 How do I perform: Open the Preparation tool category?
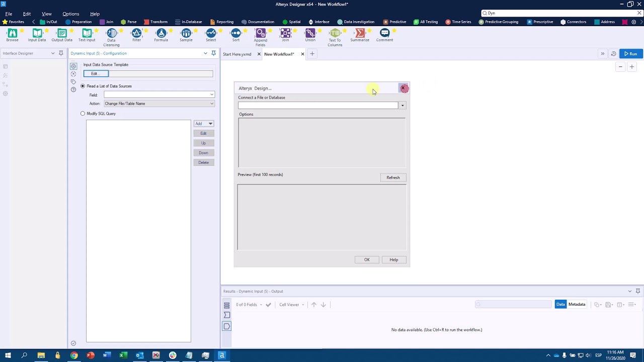78,22
